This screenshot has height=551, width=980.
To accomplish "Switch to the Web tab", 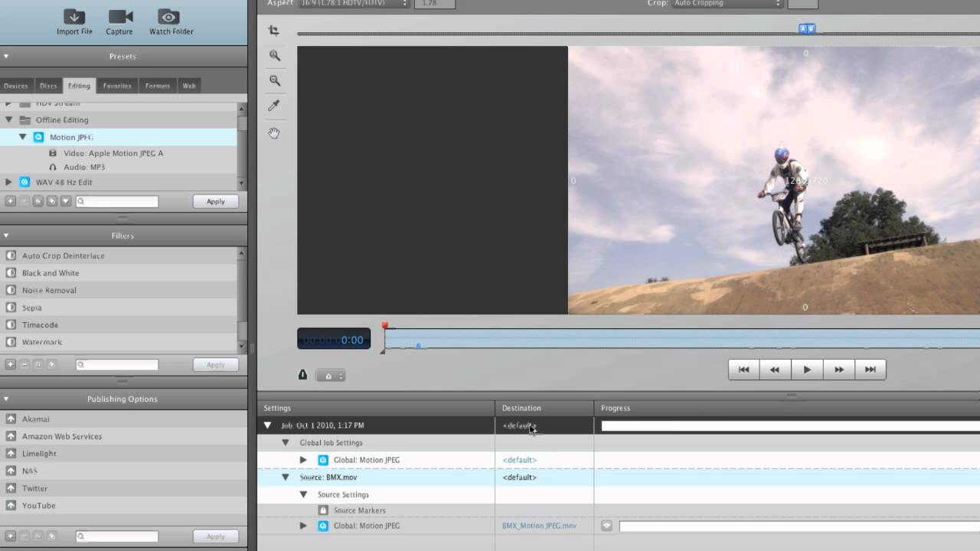I will pyautogui.click(x=189, y=86).
